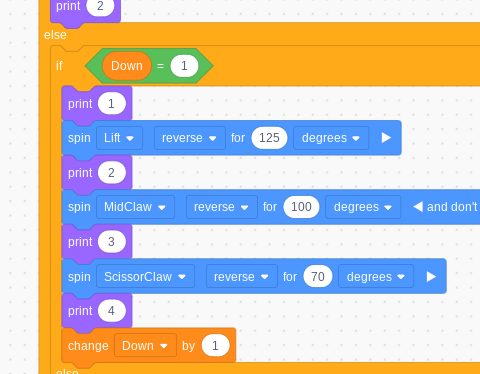
Task: Edit the print 4 block value
Action: pos(112,311)
